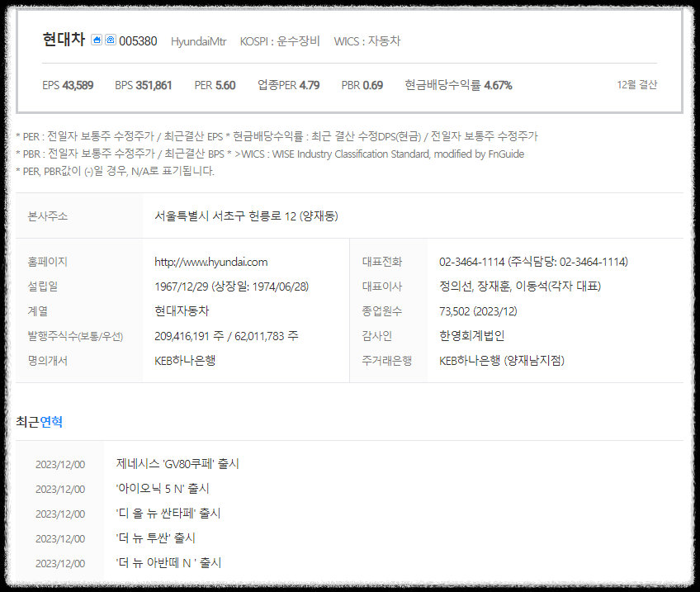Image resolution: width=700 pixels, height=592 pixels.
Task: Click WICS : 자동차 classification
Action: [367, 41]
